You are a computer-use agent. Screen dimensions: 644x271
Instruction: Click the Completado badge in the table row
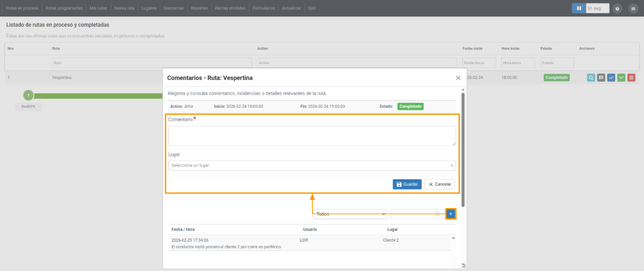click(x=556, y=77)
